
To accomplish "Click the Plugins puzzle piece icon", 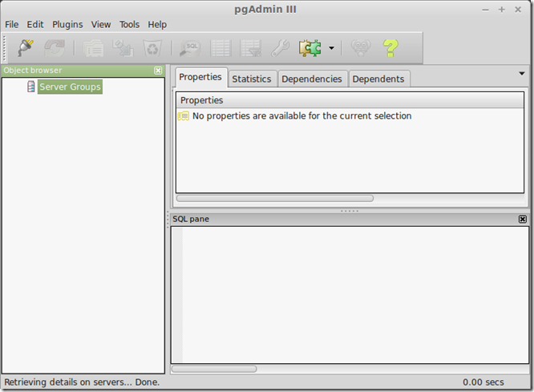I will 310,48.
